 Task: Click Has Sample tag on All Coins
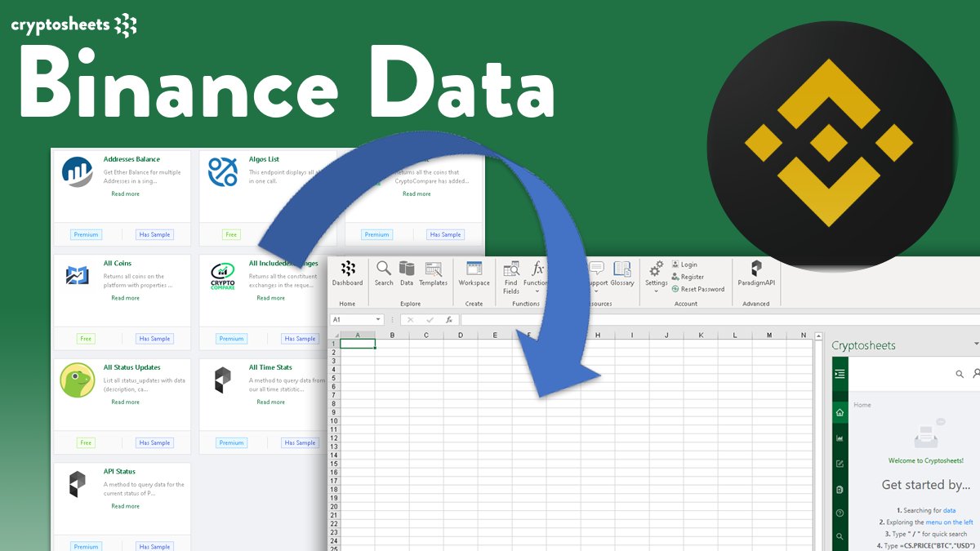pyautogui.click(x=154, y=339)
